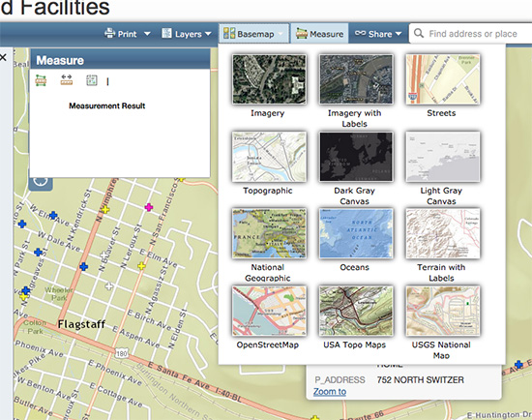
Task: Click the yellow cross marker on N Humphreys St
Action: (x=105, y=209)
